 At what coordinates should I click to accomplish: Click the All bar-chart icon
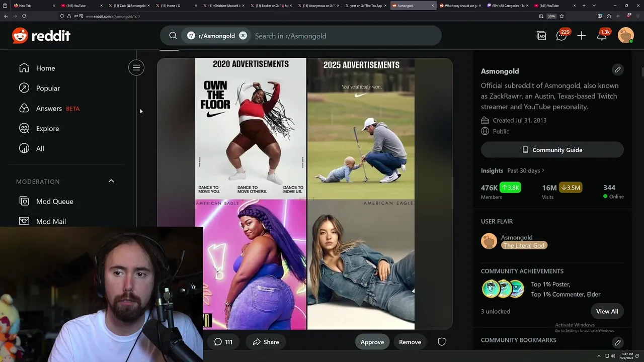(x=24, y=148)
